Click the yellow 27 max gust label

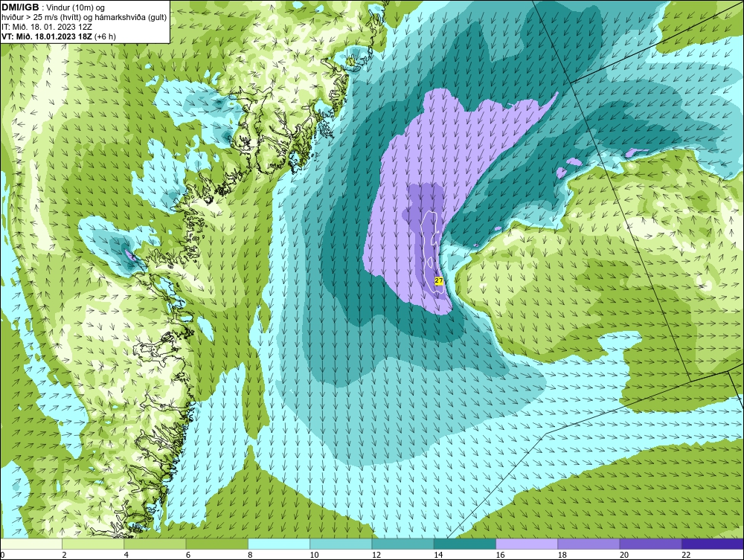pyautogui.click(x=439, y=280)
